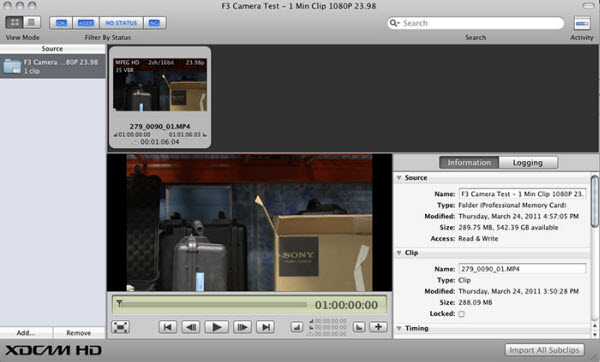Set the out point marker

[x=359, y=327]
